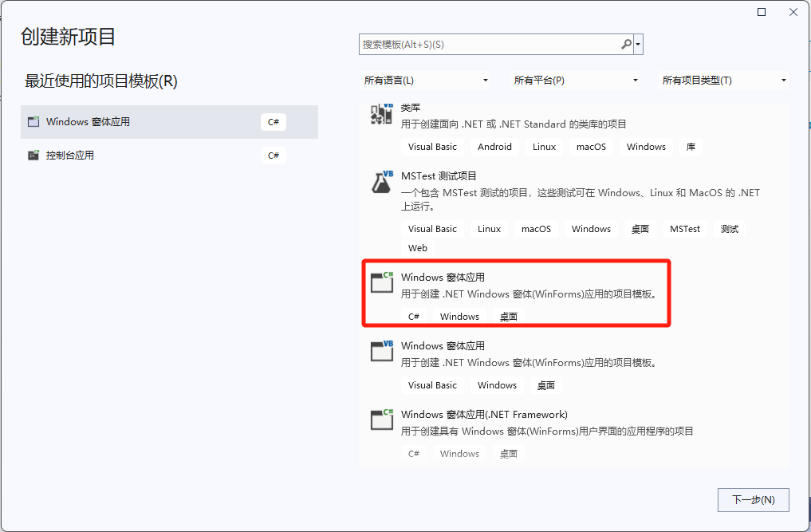This screenshot has width=811, height=532.
Task: Select recent template Windows 窗体应用 C#
Action: point(169,122)
